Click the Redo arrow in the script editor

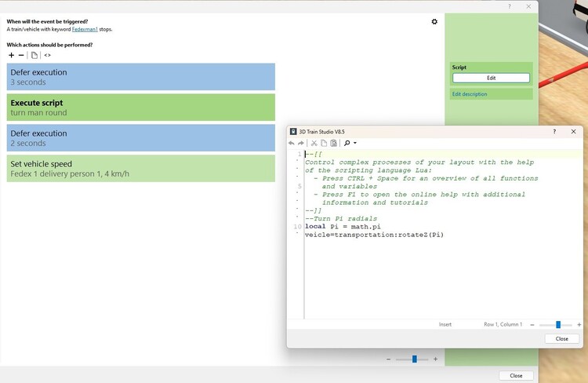[x=301, y=144]
